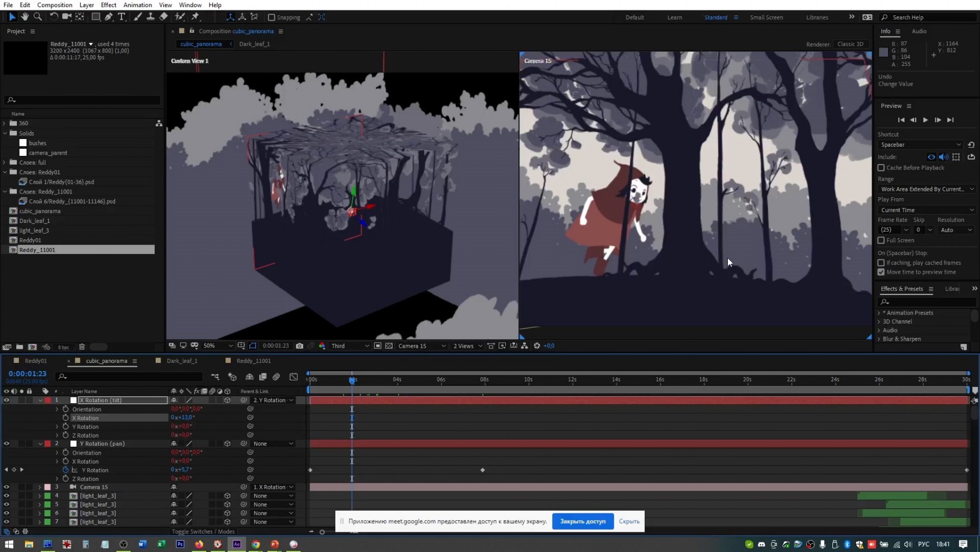
Task: Select the Clone Stamp tool
Action: [150, 17]
